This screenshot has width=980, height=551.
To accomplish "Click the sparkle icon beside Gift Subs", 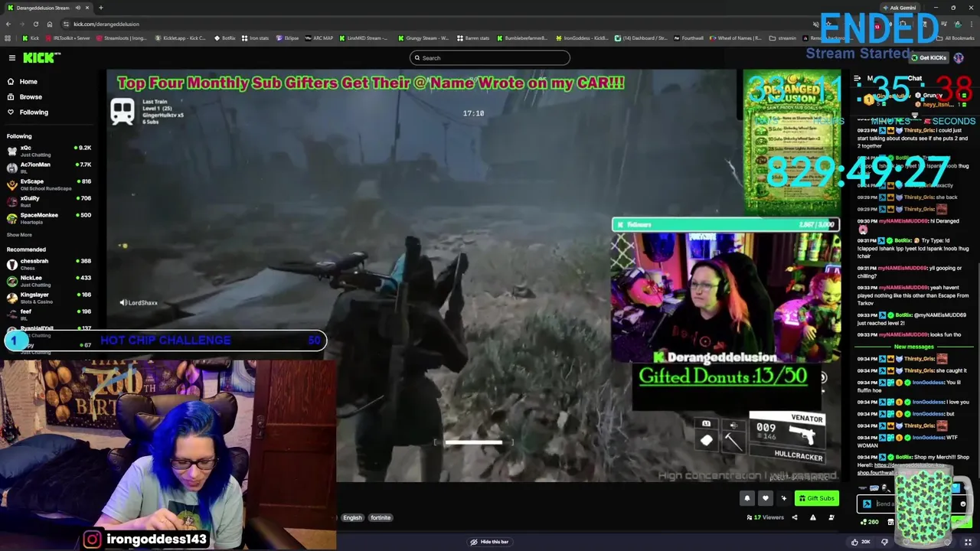I will pyautogui.click(x=783, y=498).
